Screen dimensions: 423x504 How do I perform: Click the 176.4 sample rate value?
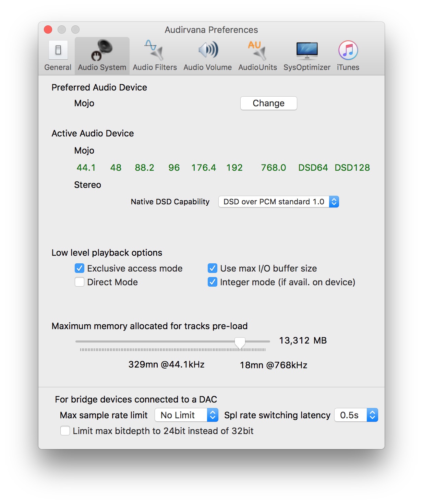204,168
